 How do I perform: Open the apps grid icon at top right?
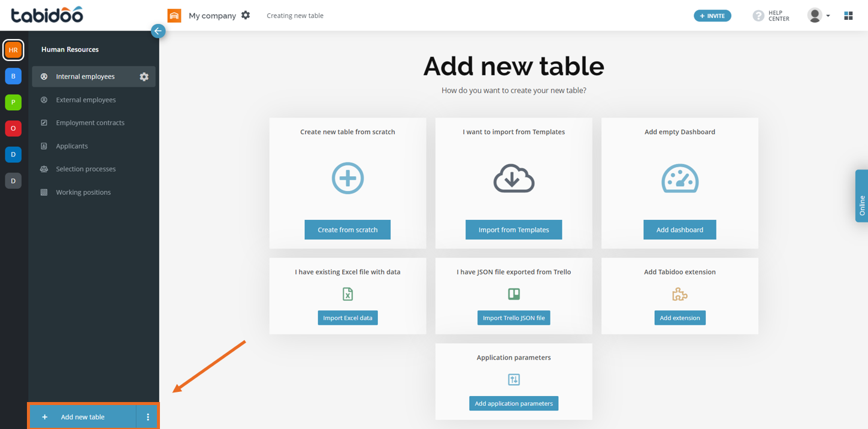[848, 16]
